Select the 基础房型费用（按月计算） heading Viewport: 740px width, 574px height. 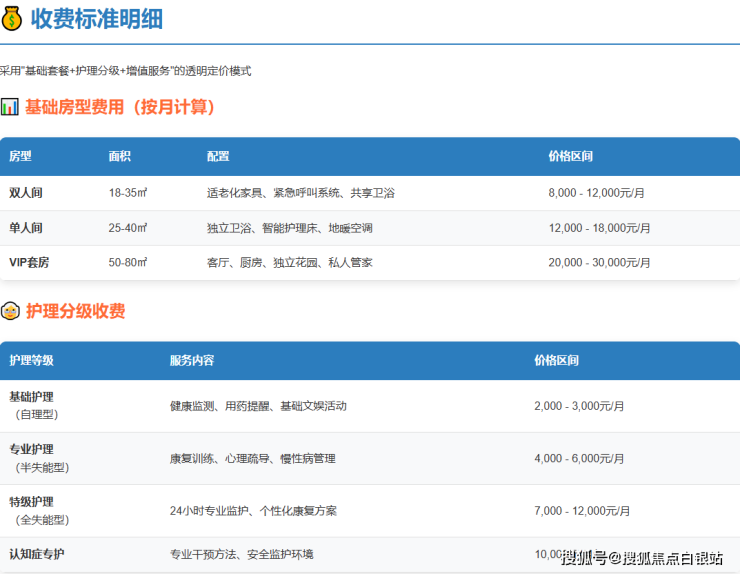[120, 106]
